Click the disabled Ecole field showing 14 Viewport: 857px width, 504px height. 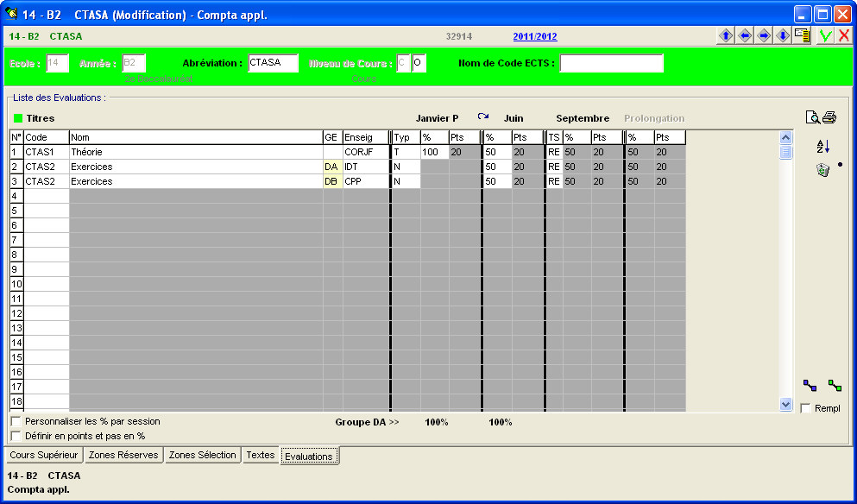coord(57,63)
